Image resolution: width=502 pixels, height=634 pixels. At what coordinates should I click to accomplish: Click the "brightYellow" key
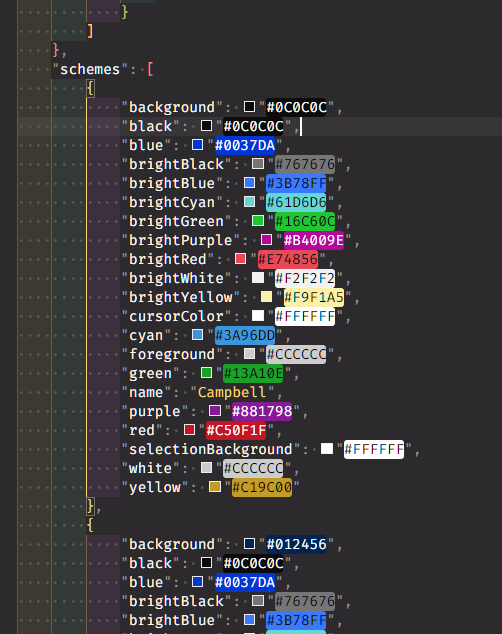181,297
